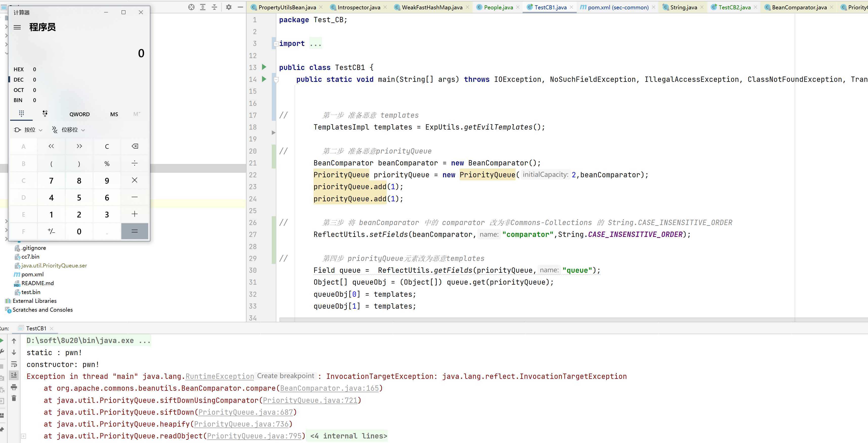Switch to the full keypad view in Calculator

click(x=21, y=114)
